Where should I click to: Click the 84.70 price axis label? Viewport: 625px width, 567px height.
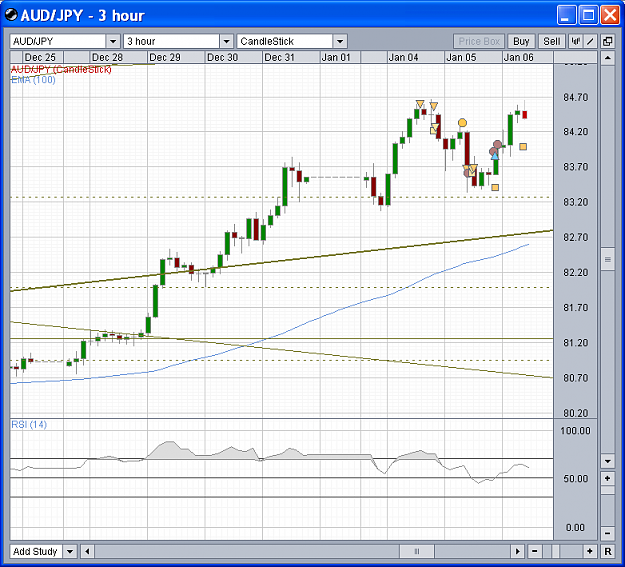576,97
